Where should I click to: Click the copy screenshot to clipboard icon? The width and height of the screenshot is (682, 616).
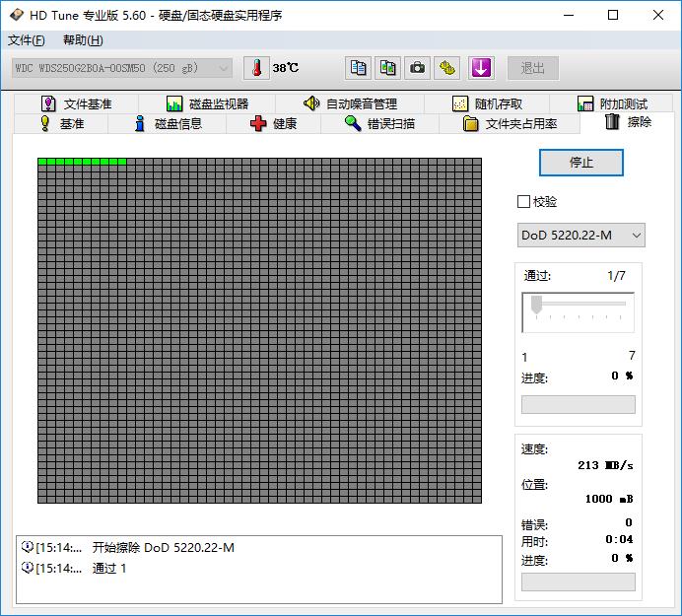coord(388,68)
